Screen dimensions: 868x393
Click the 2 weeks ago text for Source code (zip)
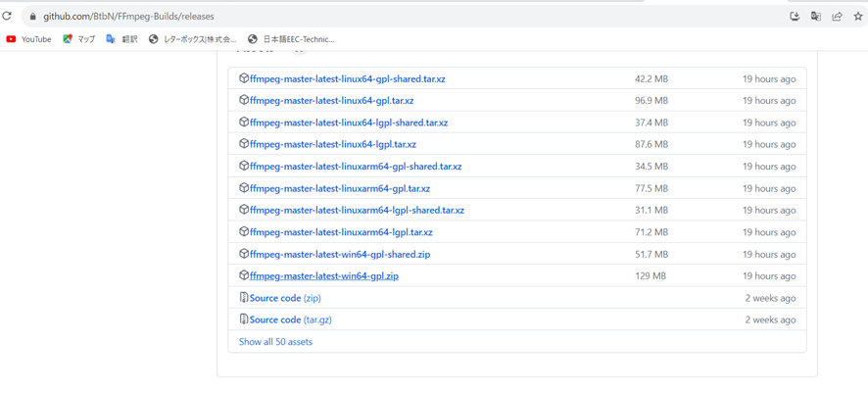coord(771,298)
